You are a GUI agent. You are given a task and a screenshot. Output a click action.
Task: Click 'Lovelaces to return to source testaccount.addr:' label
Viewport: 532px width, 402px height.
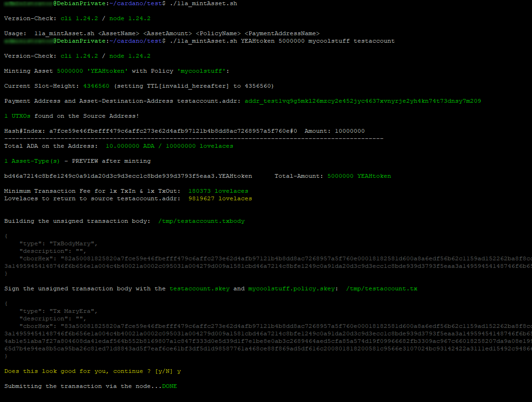[93, 198]
